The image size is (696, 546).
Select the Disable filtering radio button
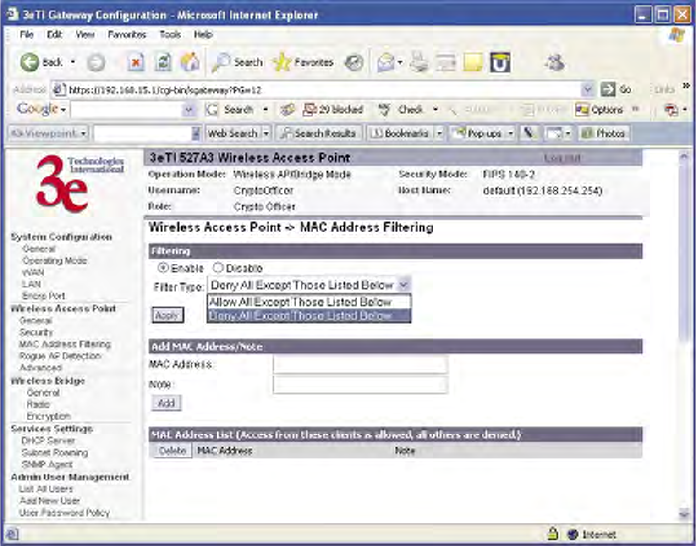pos(218,268)
